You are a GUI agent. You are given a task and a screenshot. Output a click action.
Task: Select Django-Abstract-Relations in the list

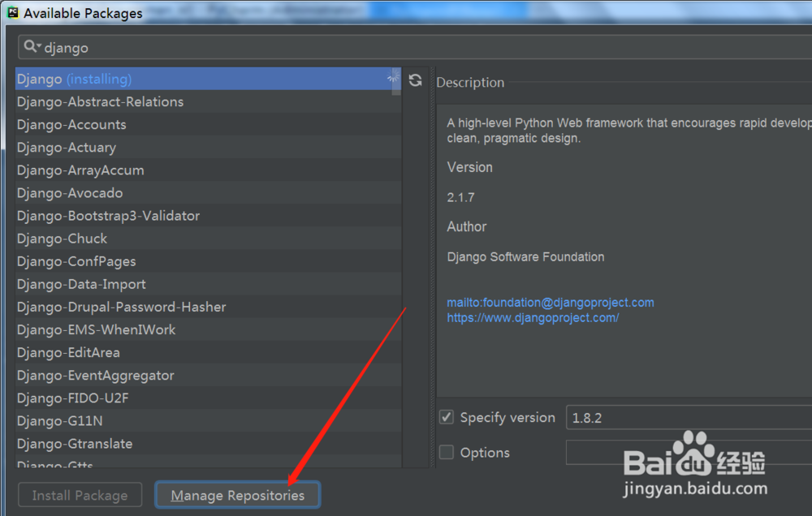click(208, 101)
